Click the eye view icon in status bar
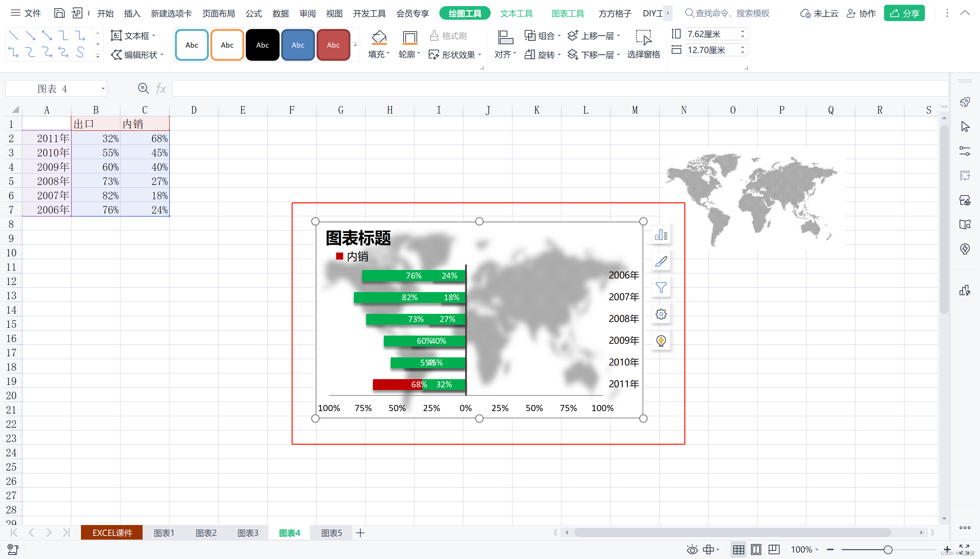This screenshot has height=559, width=980. click(692, 550)
